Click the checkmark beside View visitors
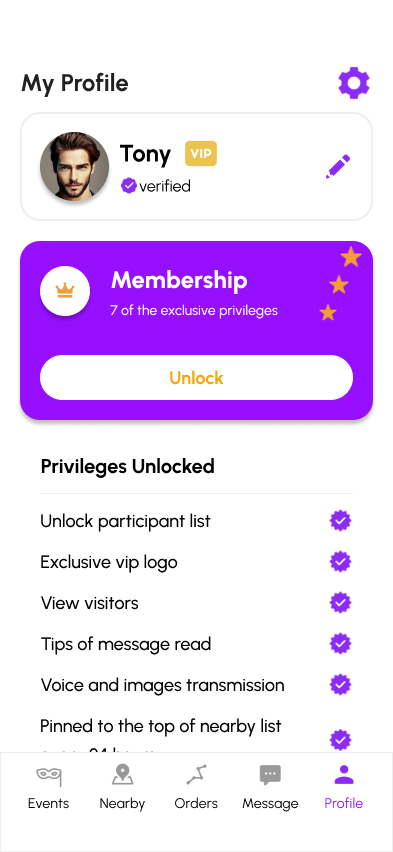The height and width of the screenshot is (852, 393). [340, 603]
